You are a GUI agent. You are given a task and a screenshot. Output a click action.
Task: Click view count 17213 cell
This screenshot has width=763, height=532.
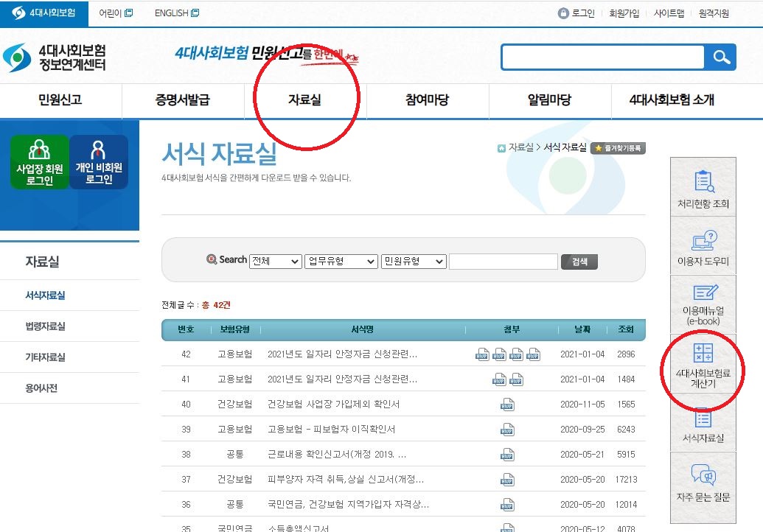click(x=627, y=480)
